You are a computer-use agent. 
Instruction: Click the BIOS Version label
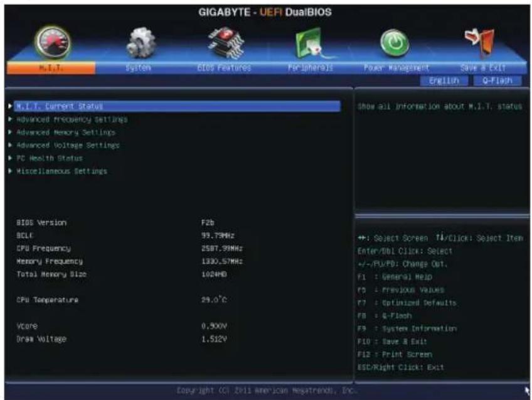41,223
